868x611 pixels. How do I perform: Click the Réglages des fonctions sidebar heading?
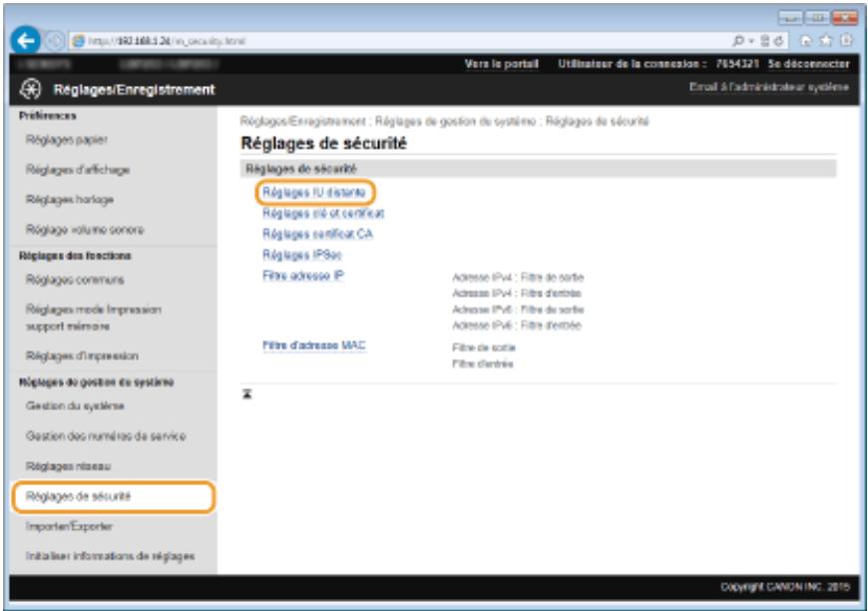pos(75,256)
